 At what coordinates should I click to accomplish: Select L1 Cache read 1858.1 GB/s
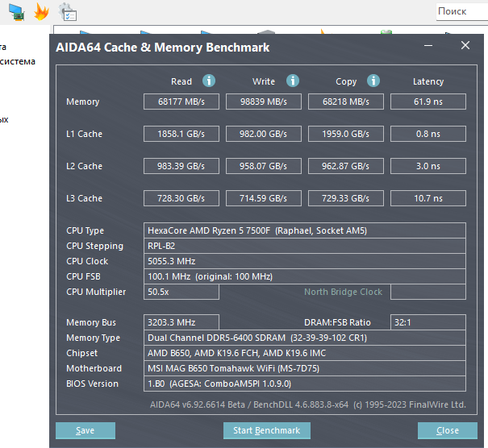tap(181, 134)
